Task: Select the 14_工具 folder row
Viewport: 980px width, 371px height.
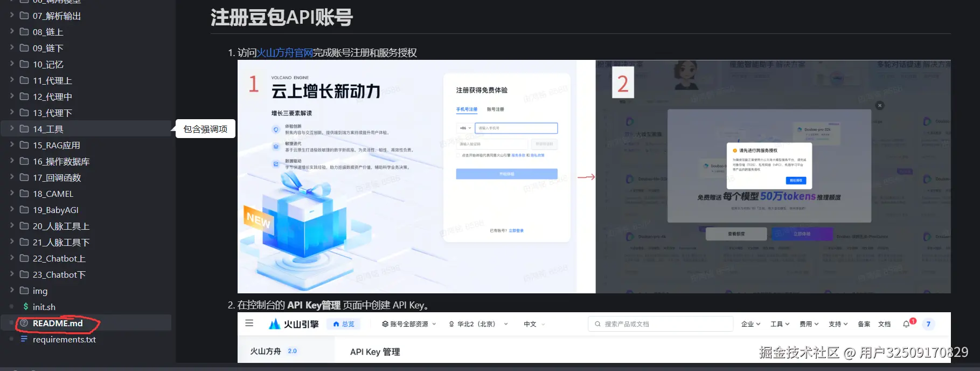Action: [86, 129]
